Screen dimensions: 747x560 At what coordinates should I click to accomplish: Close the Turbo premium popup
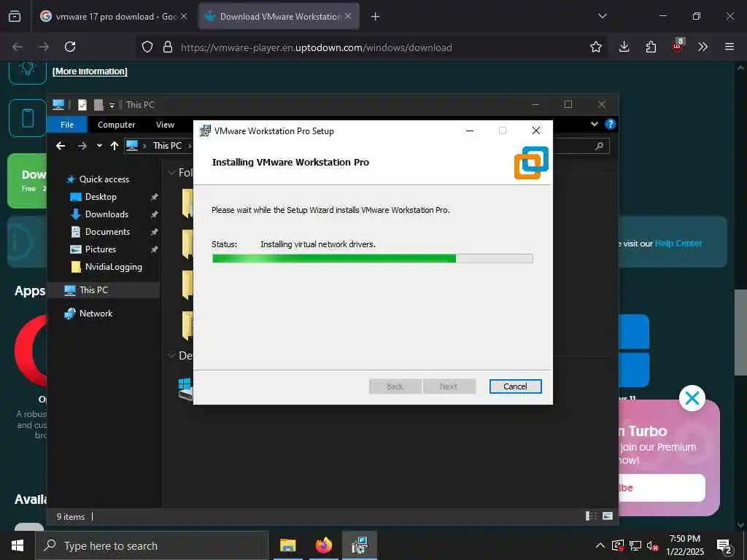coord(692,398)
